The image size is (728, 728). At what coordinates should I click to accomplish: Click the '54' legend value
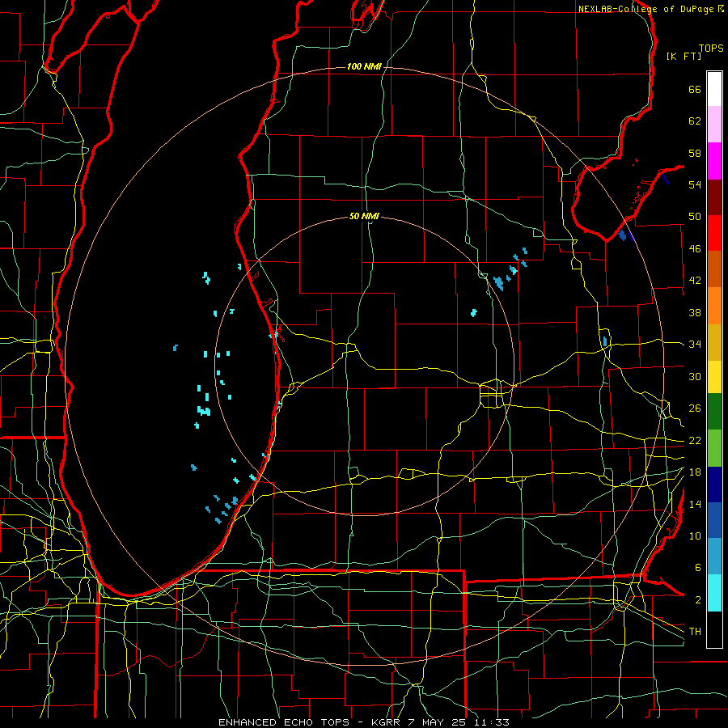(x=695, y=184)
